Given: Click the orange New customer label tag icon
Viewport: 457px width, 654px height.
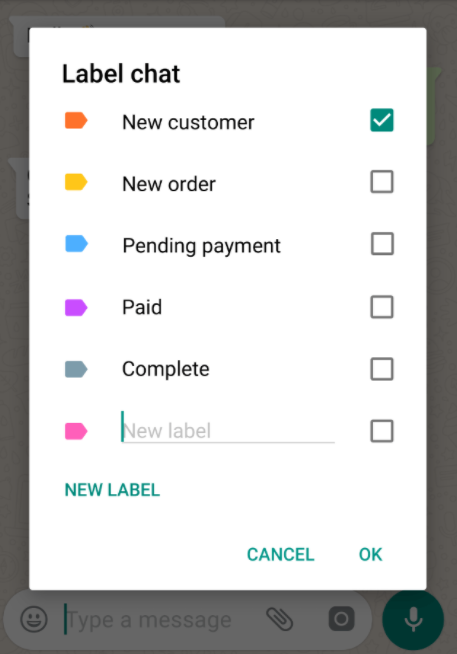Looking at the screenshot, I should point(76,121).
